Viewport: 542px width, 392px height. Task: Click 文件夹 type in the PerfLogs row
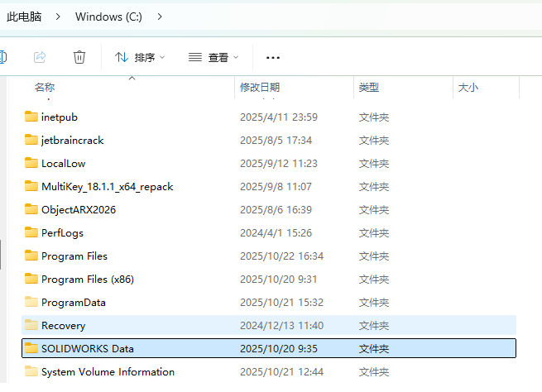tap(374, 232)
